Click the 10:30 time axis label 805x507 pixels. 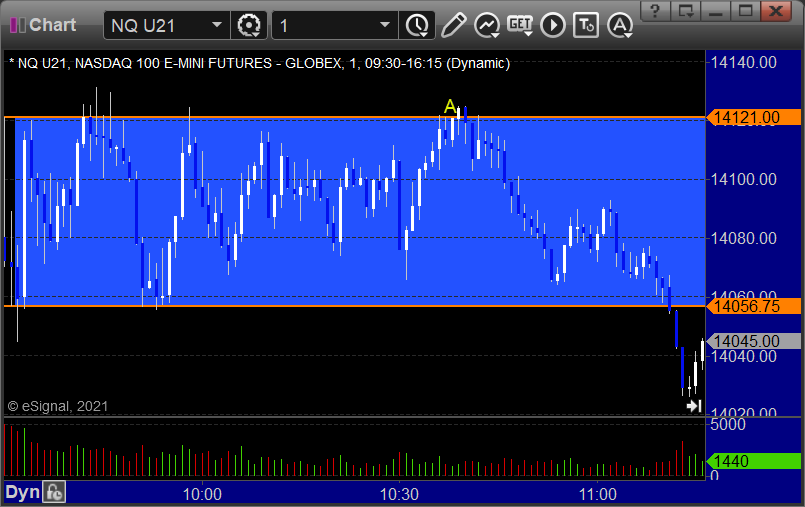pyautogui.click(x=399, y=495)
